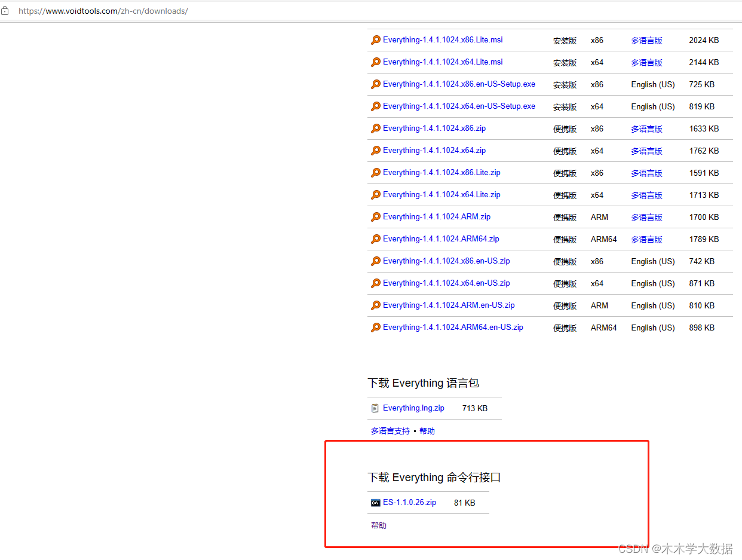
Task: Click the icon beside ARM64.en-US.zip
Action: tap(375, 328)
